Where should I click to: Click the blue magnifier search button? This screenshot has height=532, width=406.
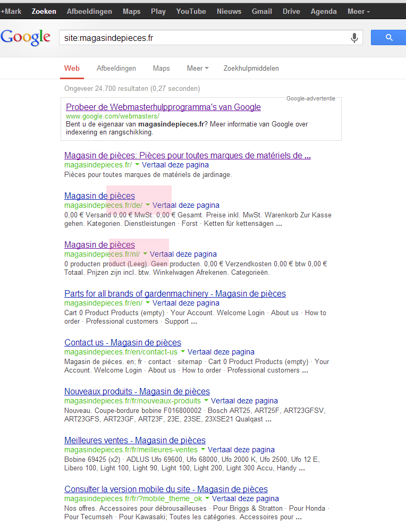click(x=388, y=38)
